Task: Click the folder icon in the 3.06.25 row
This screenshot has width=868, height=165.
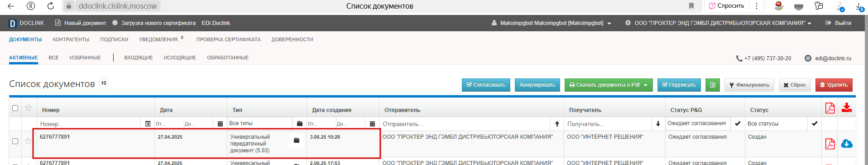Action: pyautogui.click(x=297, y=141)
